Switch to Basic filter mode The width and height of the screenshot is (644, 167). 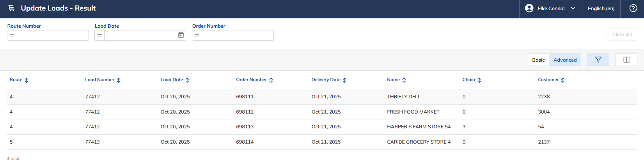pos(538,60)
